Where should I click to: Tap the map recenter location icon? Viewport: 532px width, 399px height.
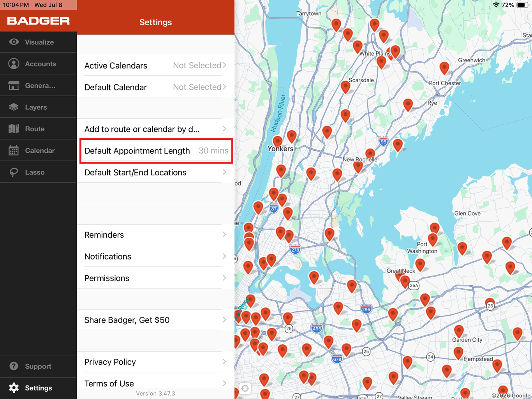click(x=245, y=388)
